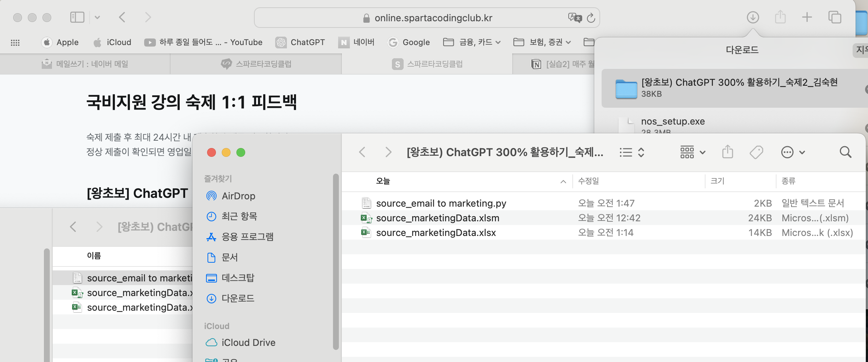Click the xlsm file icon in front Finder
This screenshot has height=362, width=868.
pyautogui.click(x=366, y=218)
